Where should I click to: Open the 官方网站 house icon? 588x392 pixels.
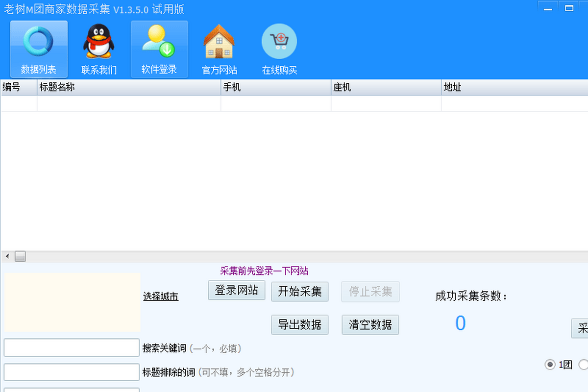click(x=220, y=49)
